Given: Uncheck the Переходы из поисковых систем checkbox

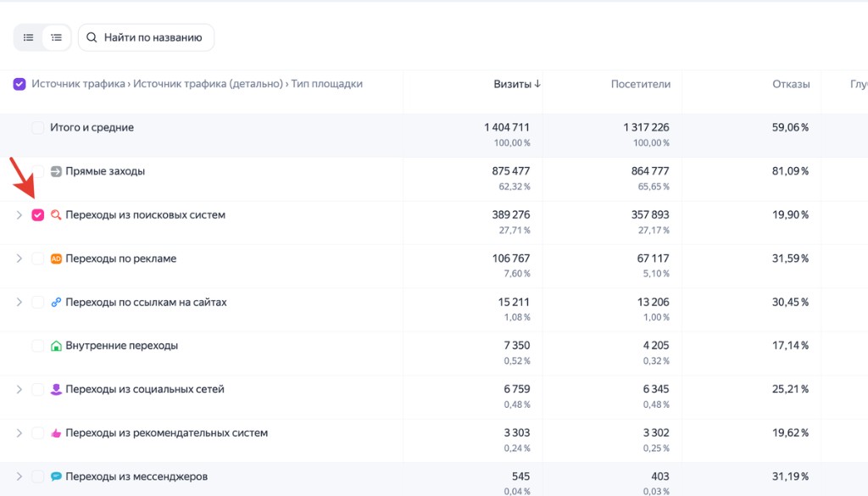Looking at the screenshot, I should point(37,215).
